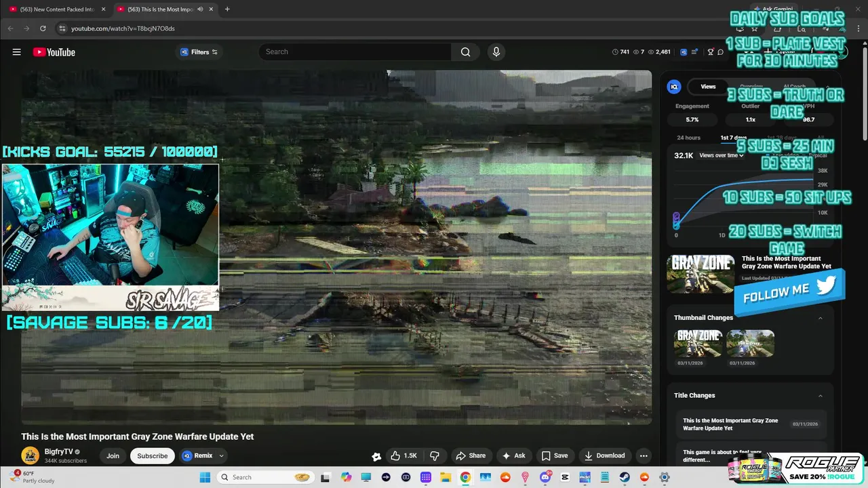Open vidIQ list icon in top bar

(694, 52)
